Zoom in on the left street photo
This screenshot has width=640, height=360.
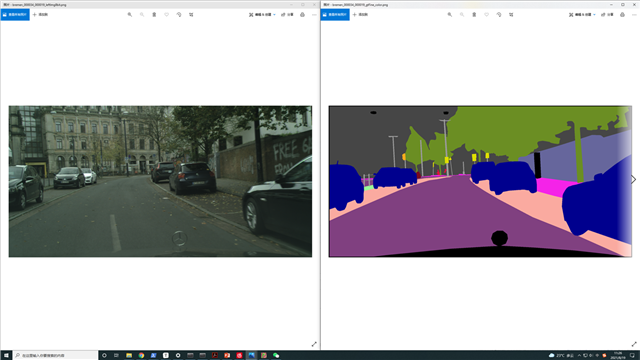pyautogui.click(x=130, y=14)
